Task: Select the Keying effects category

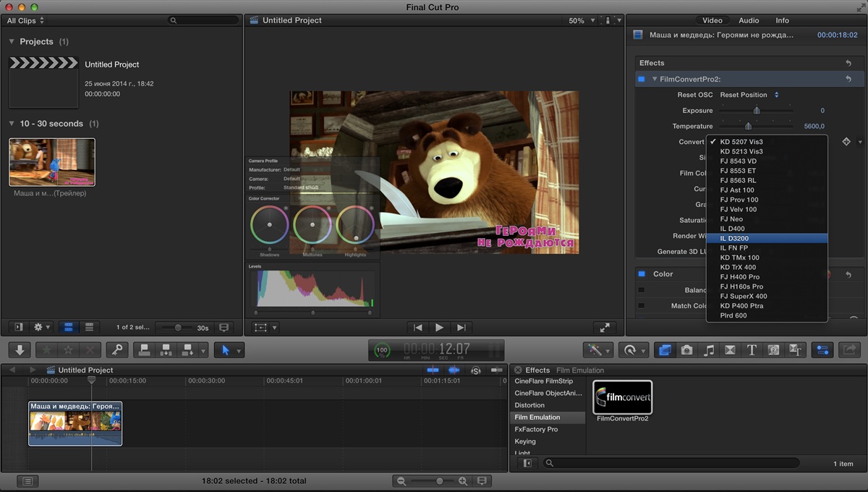Action: pos(548,441)
